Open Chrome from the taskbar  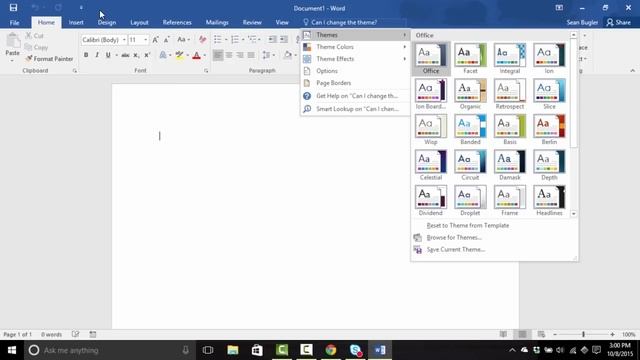click(331, 350)
